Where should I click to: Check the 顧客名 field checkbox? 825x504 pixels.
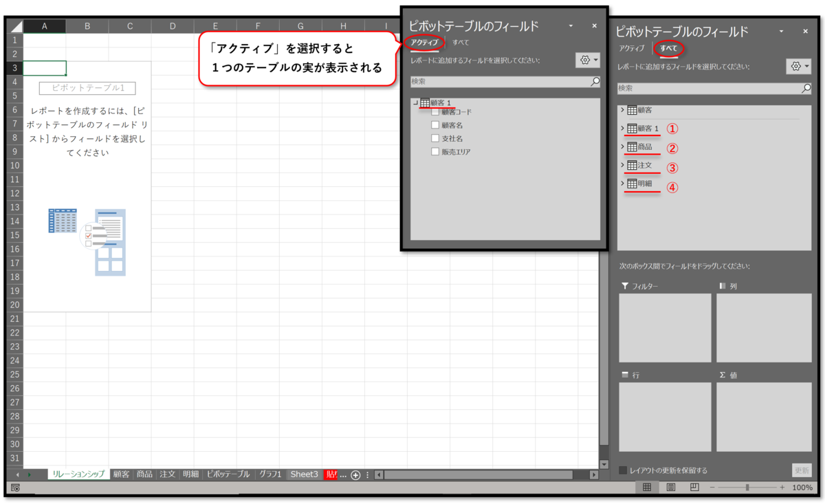click(x=435, y=125)
